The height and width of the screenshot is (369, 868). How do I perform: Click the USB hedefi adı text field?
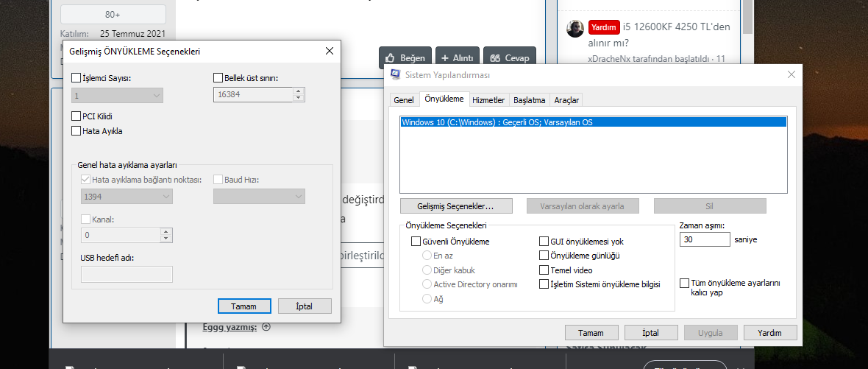pyautogui.click(x=127, y=274)
